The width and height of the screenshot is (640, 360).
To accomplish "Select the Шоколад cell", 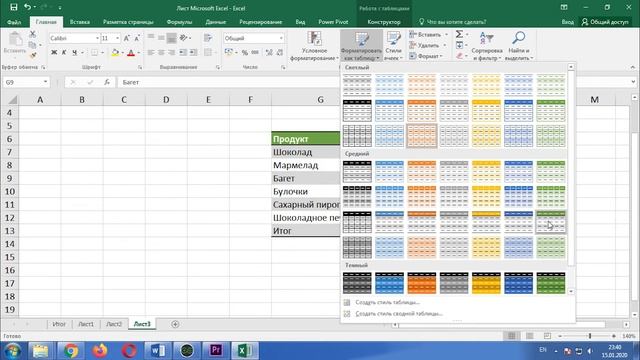I will pyautogui.click(x=306, y=152).
